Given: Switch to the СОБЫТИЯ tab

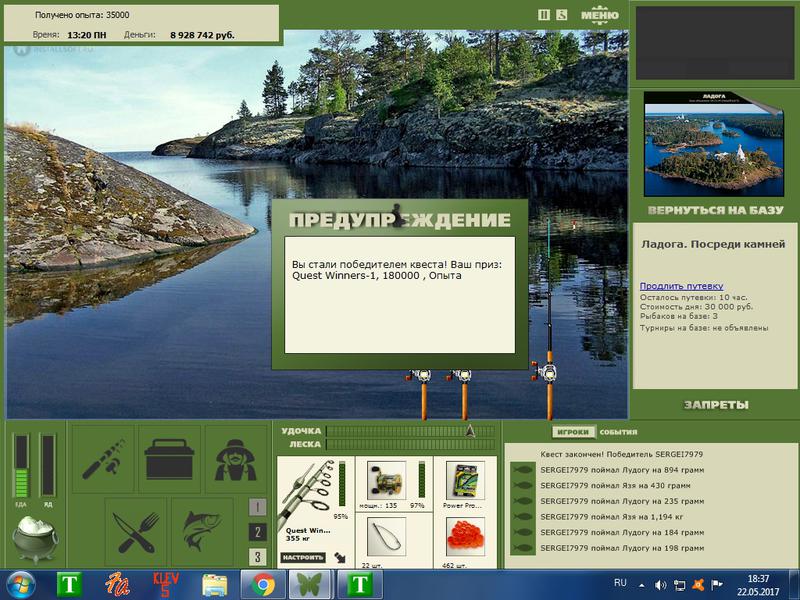Looking at the screenshot, I should pyautogui.click(x=618, y=432).
